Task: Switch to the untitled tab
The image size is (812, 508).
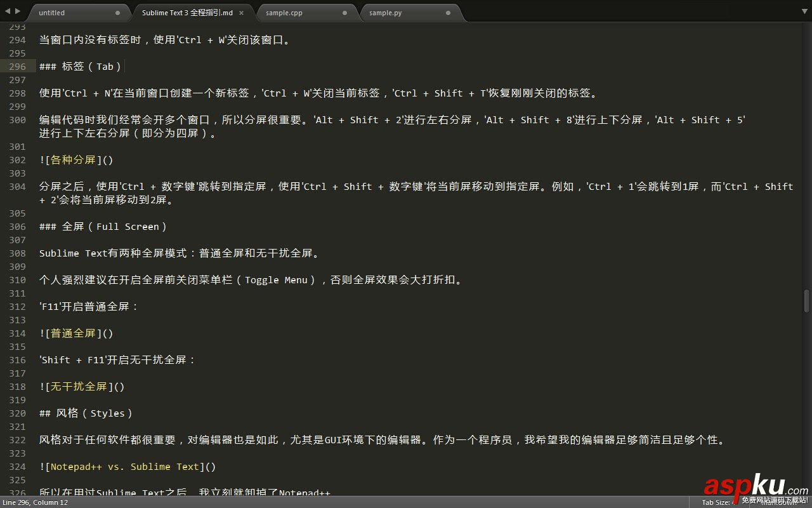Action: tap(79, 13)
